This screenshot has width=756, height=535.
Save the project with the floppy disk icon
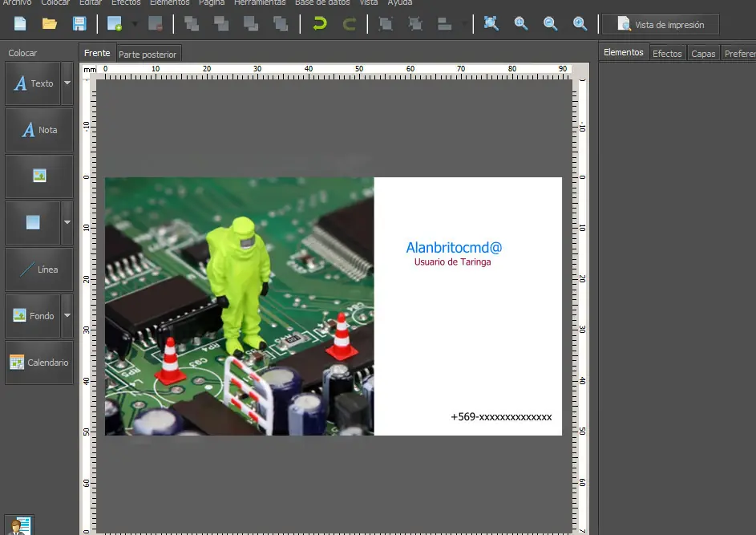click(x=79, y=24)
